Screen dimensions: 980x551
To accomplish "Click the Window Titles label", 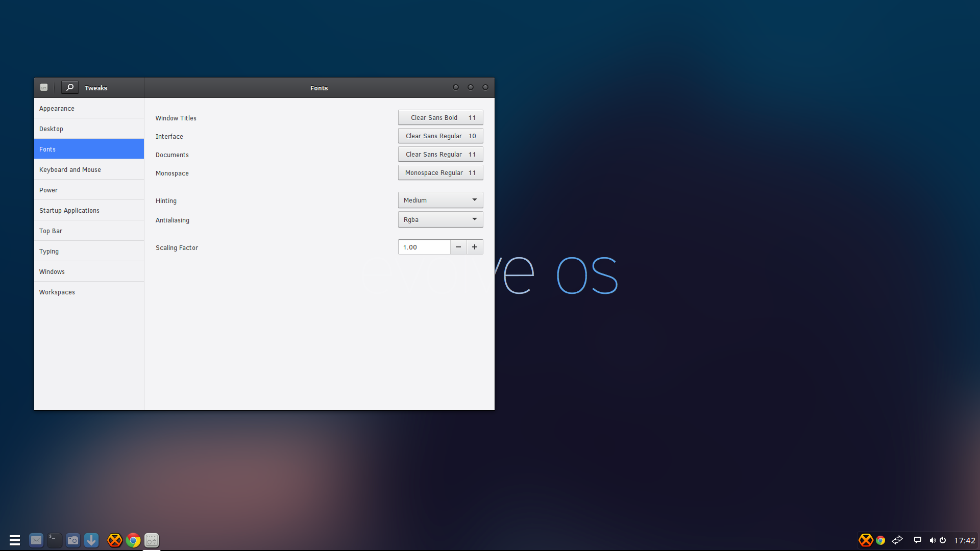I will [176, 118].
